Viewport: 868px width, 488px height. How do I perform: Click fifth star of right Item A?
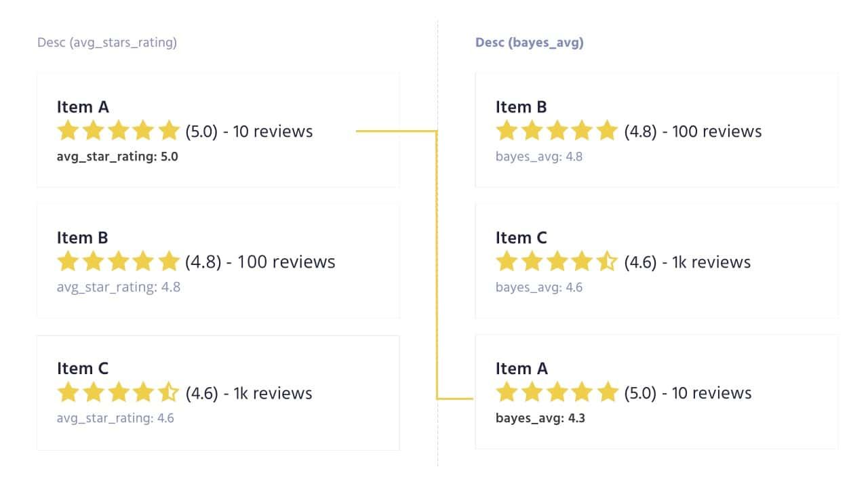point(607,392)
